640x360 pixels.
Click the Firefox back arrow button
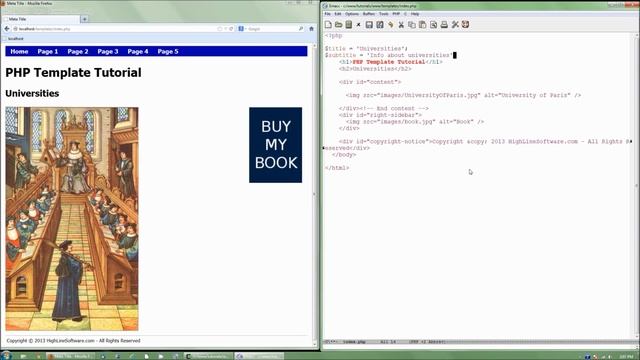pos(7,29)
